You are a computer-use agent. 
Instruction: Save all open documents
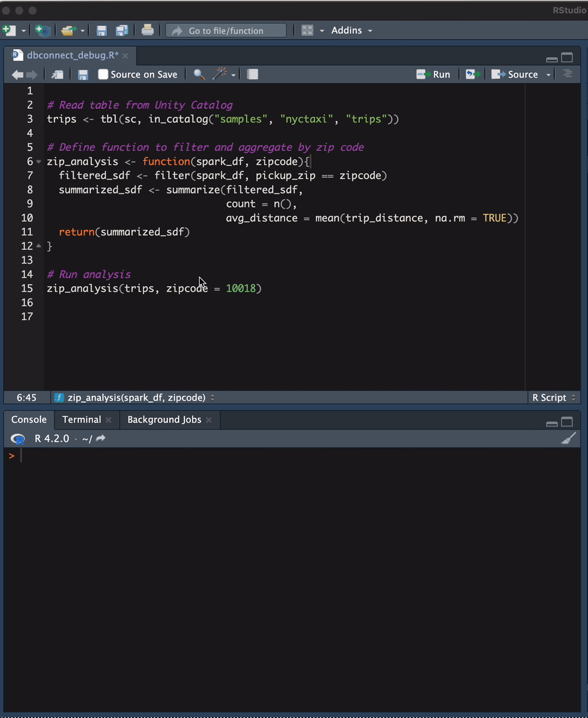121,30
